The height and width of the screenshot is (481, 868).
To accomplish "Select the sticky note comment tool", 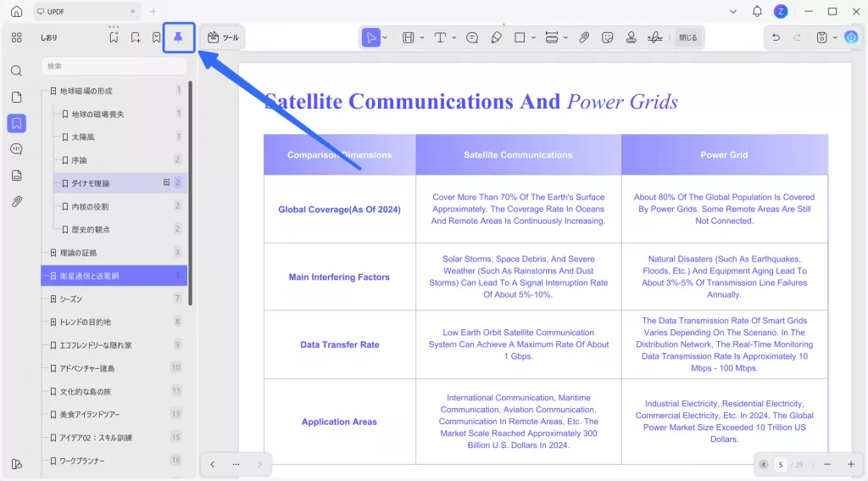I will click(472, 37).
